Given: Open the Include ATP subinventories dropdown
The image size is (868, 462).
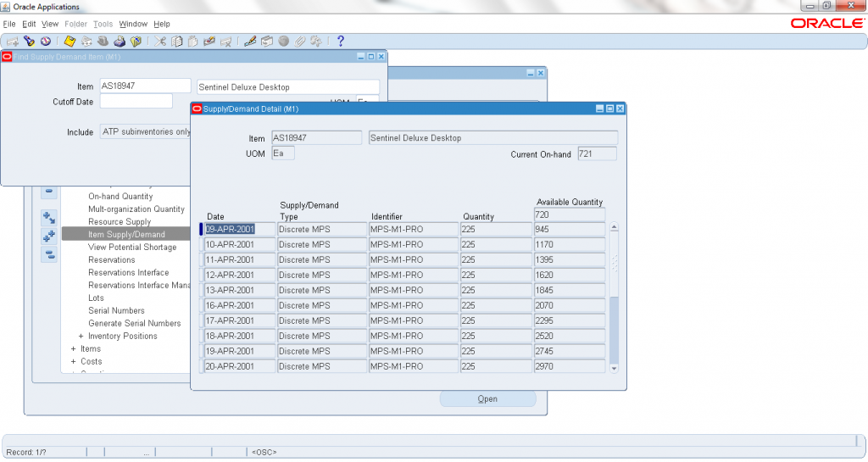Looking at the screenshot, I should click(146, 132).
